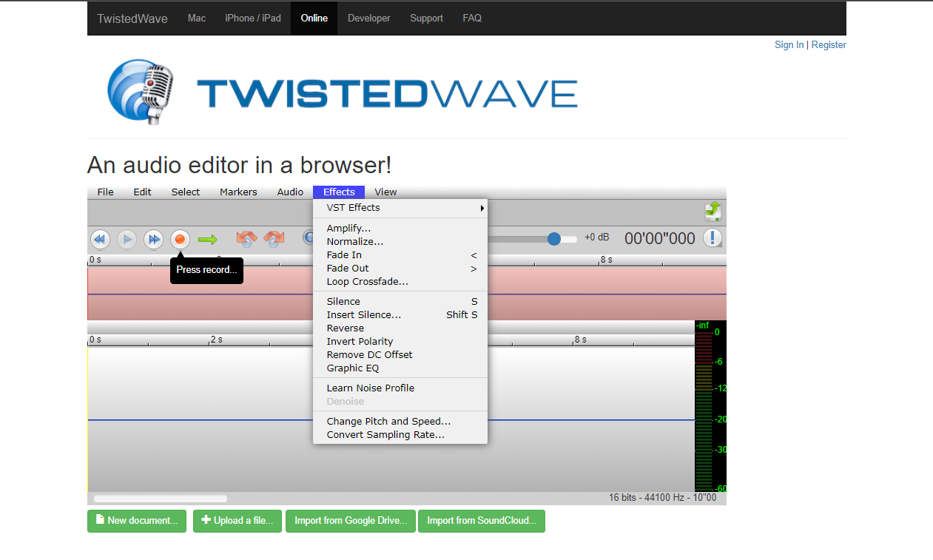This screenshot has height=560, width=933.
Task: Click the redo arrow icon
Action: (x=274, y=239)
